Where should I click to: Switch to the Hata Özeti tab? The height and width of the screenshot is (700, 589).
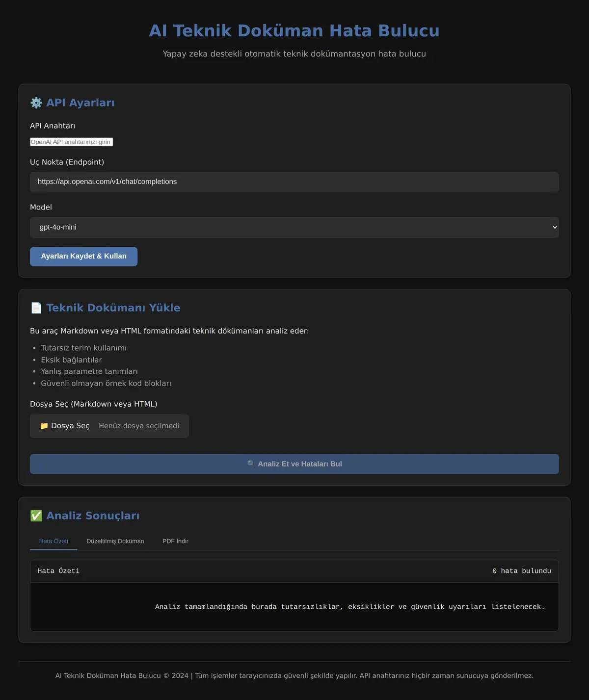click(54, 541)
